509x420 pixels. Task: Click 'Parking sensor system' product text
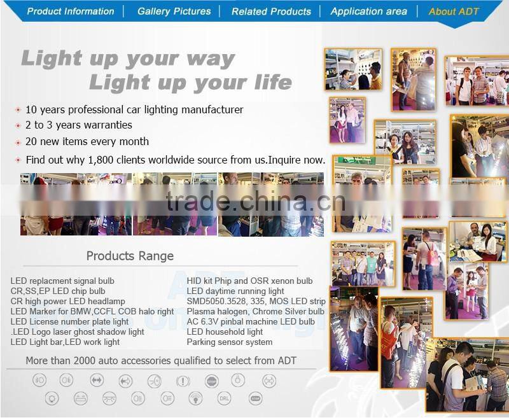point(230,342)
